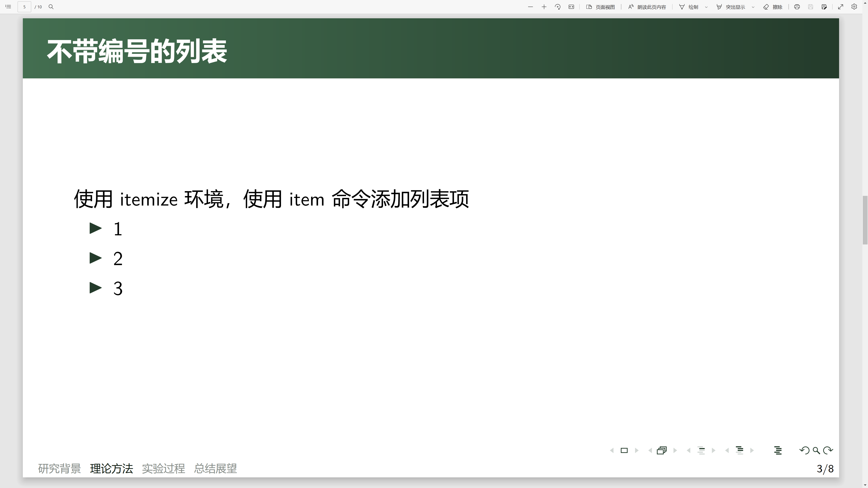The image size is (868, 488).
Task: Click the save-as icon with pencil
Action: (824, 7)
